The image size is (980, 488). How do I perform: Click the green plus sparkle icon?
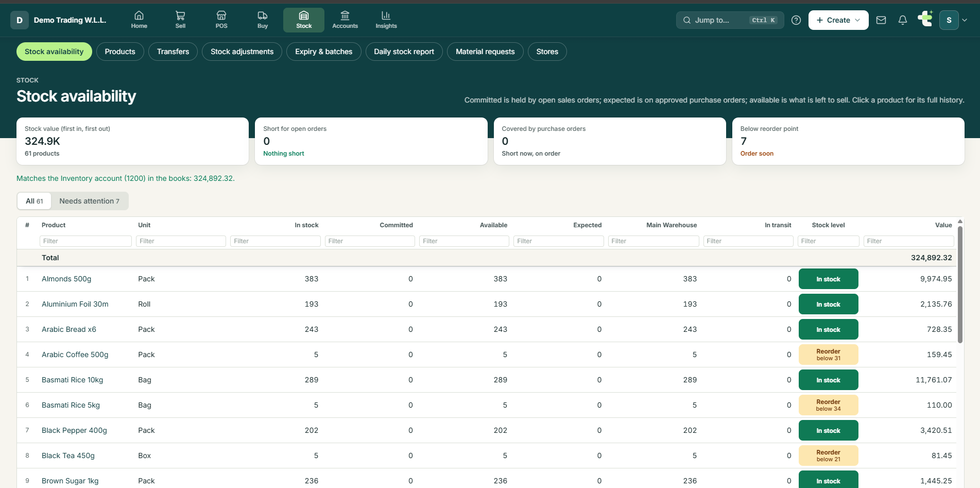(925, 19)
